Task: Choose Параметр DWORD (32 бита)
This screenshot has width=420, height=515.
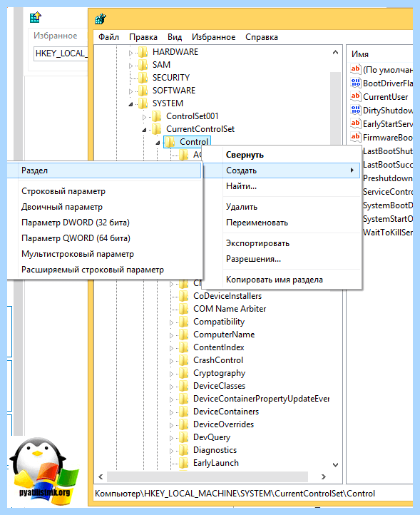Action: coord(104,223)
